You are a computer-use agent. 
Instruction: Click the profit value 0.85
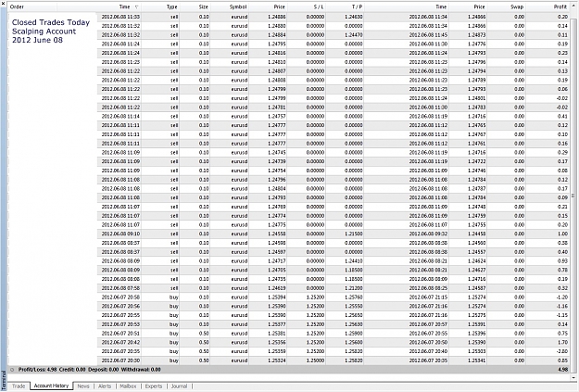click(562, 360)
